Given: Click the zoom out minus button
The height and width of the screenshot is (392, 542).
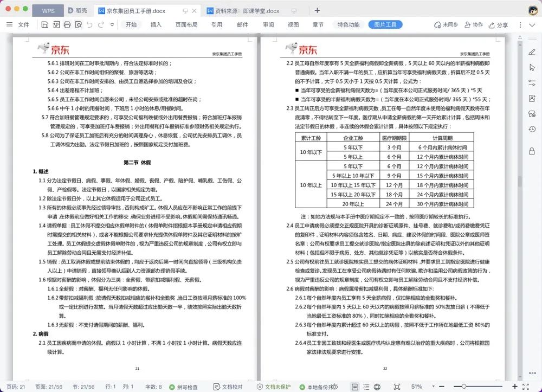Looking at the screenshot, I should (x=442, y=387).
